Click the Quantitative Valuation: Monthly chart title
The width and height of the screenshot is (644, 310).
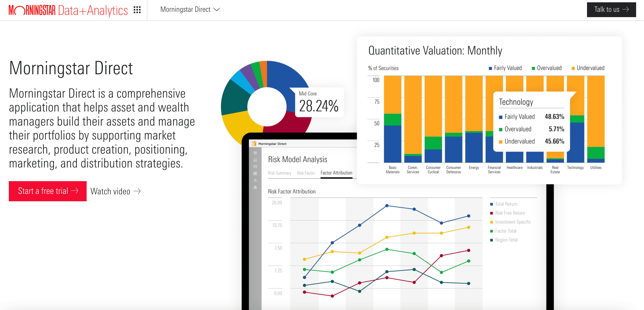coord(435,51)
